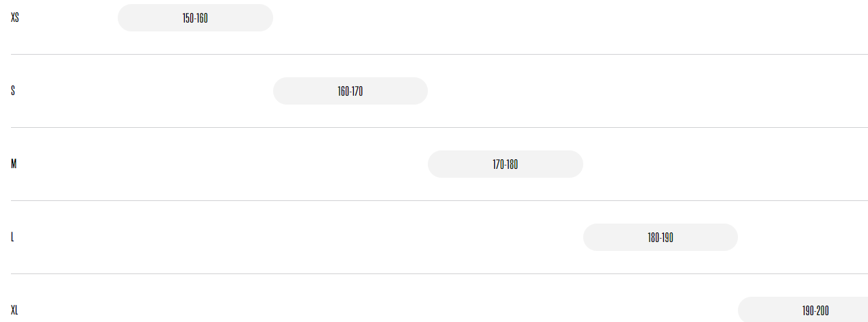Click the M size label
Image resolution: width=868 pixels, height=322 pixels.
coord(14,164)
